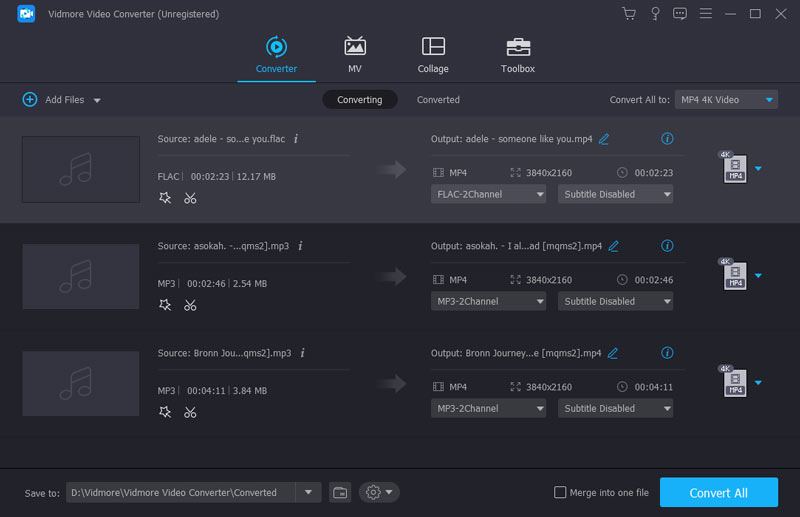Open the shopping cart purchase icon
Viewport: 800px width, 517px height.
pos(629,14)
